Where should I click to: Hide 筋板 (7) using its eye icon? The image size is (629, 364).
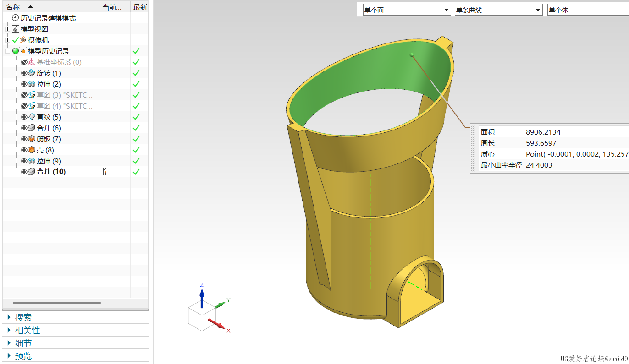(x=24, y=139)
